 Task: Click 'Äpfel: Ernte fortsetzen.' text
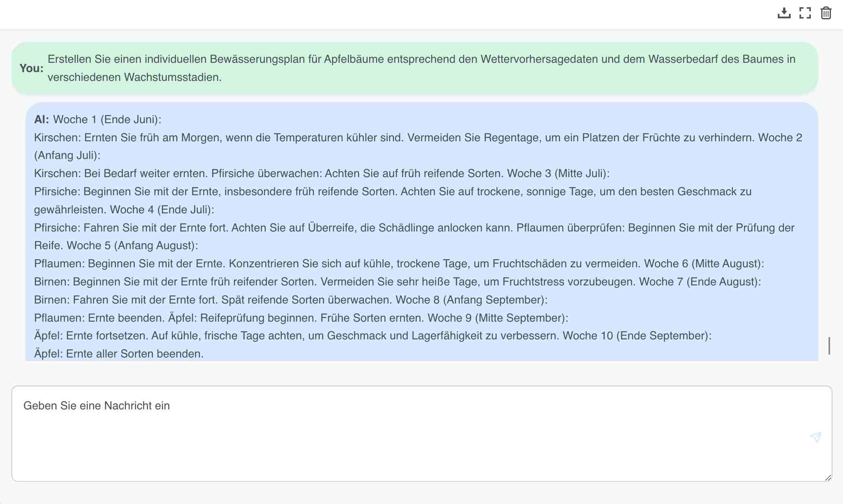tap(91, 336)
